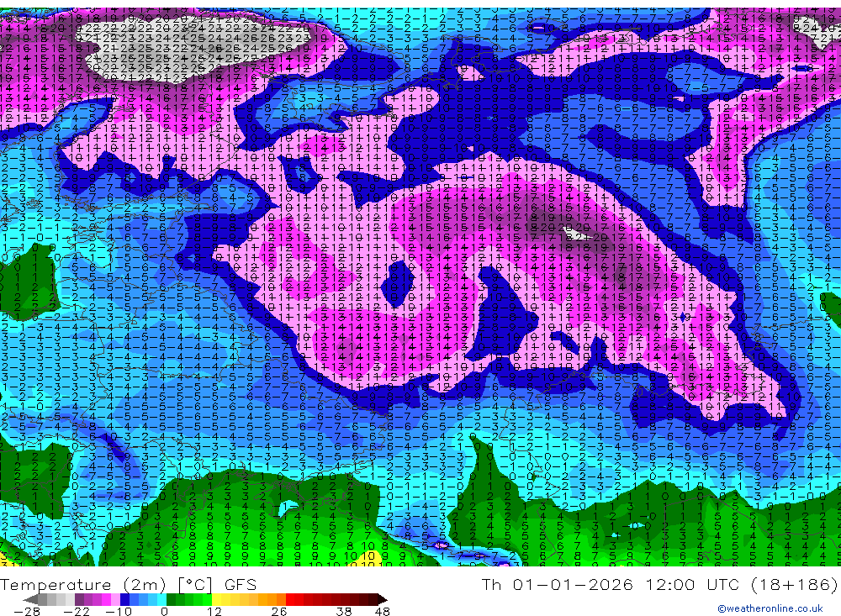The image size is (841, 616).
Task: Click the grey left arrow of legend bar
Action: coord(31,600)
